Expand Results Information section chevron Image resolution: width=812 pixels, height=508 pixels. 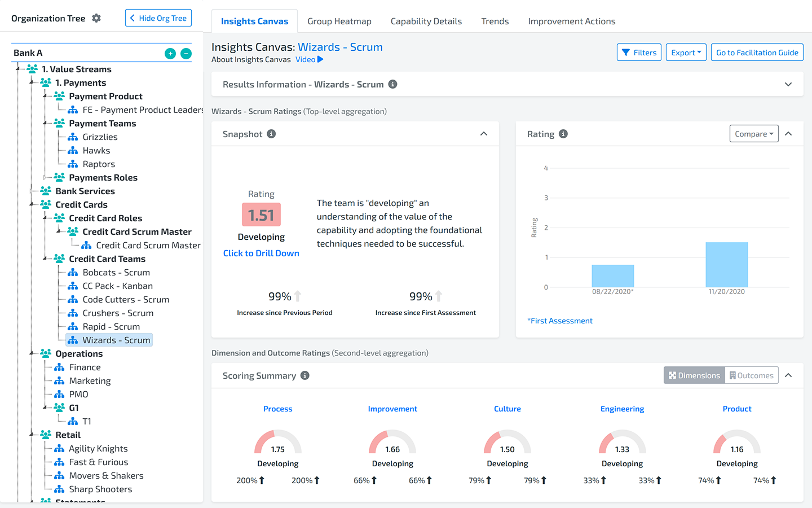[788, 84]
